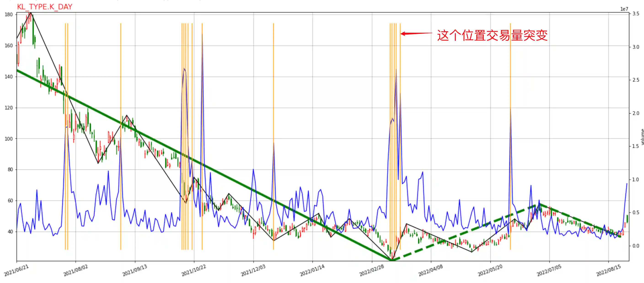644x283 pixels.
Task: Click the 1e7 volume scale label
Action: coord(624,9)
